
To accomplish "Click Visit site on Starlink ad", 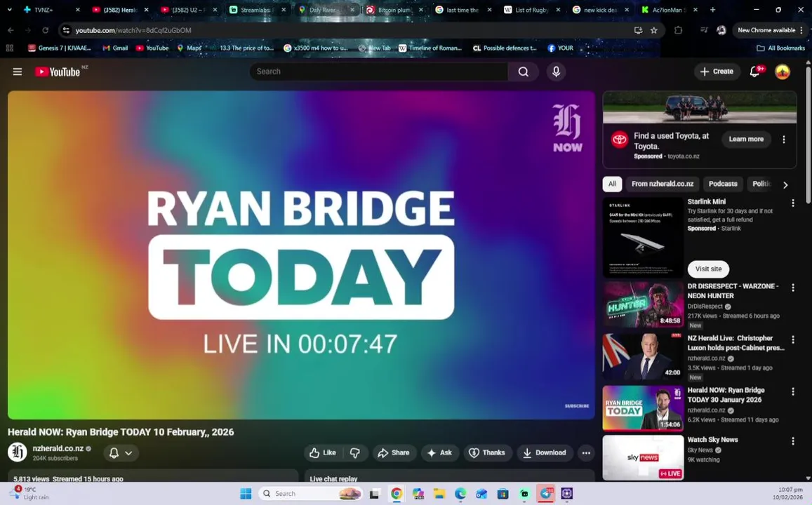I will (x=708, y=269).
